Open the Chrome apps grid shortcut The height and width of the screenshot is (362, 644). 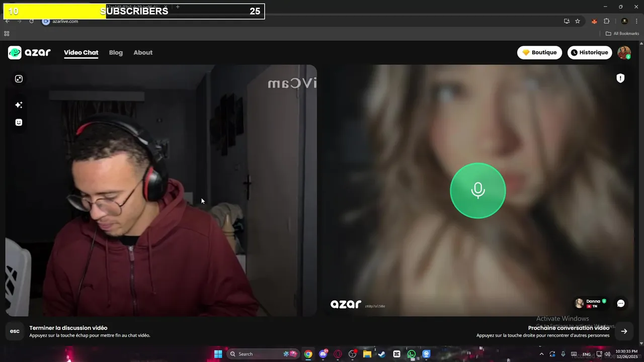(x=7, y=34)
